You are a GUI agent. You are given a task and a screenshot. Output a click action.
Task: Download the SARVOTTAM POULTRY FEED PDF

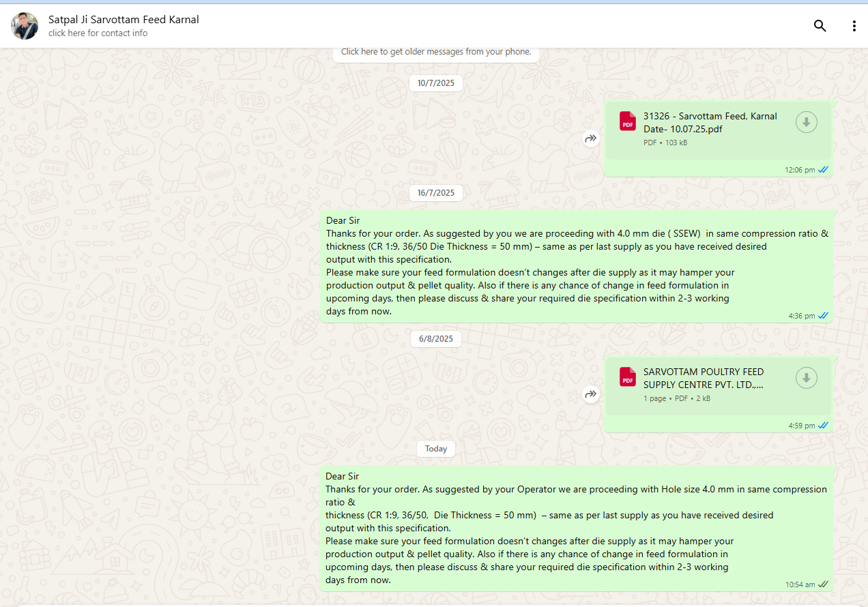pyautogui.click(x=806, y=378)
